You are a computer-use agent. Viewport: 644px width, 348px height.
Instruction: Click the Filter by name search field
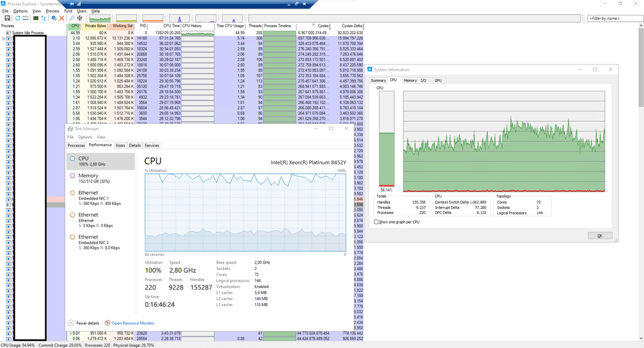tap(612, 18)
